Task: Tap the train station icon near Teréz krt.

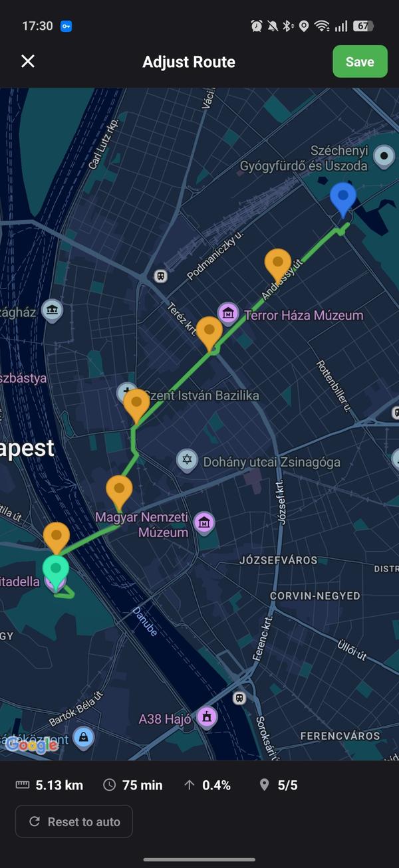Action: pyautogui.click(x=160, y=275)
